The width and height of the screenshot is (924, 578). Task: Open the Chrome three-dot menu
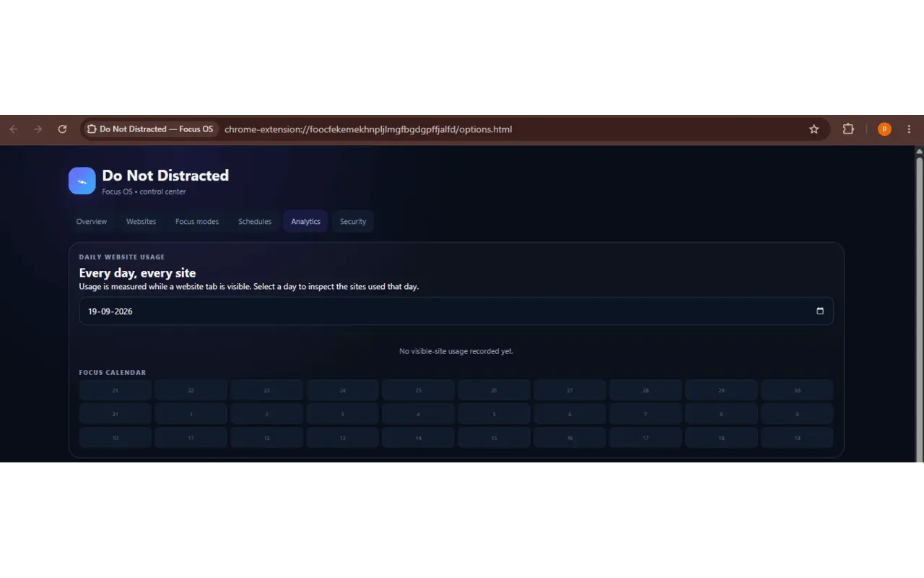(909, 129)
